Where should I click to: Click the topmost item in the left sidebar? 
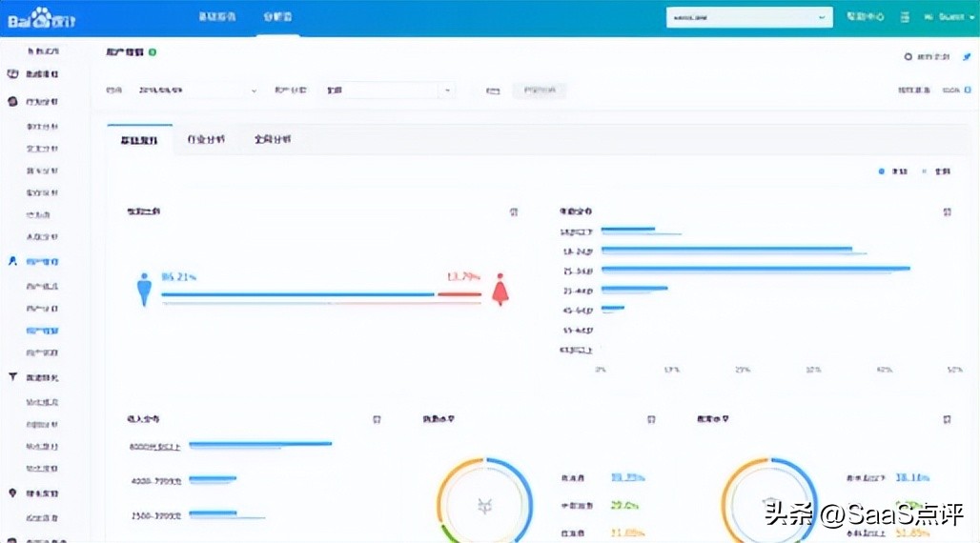tap(43, 50)
